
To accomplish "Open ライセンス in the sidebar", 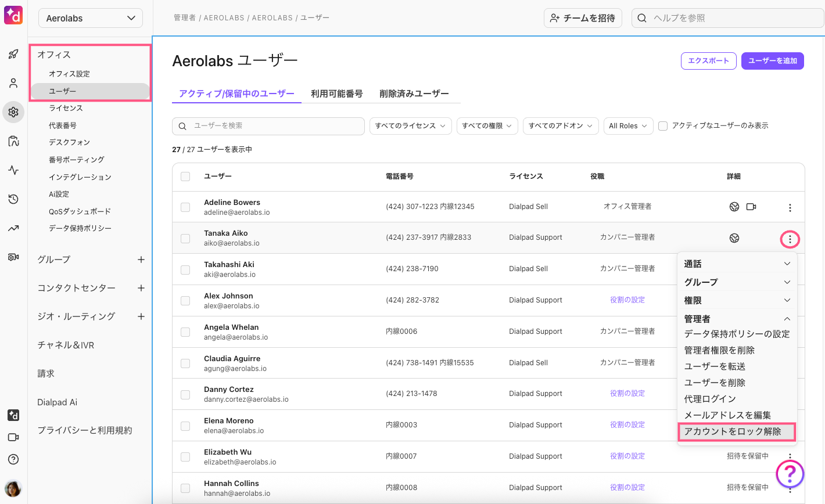I will [66, 108].
